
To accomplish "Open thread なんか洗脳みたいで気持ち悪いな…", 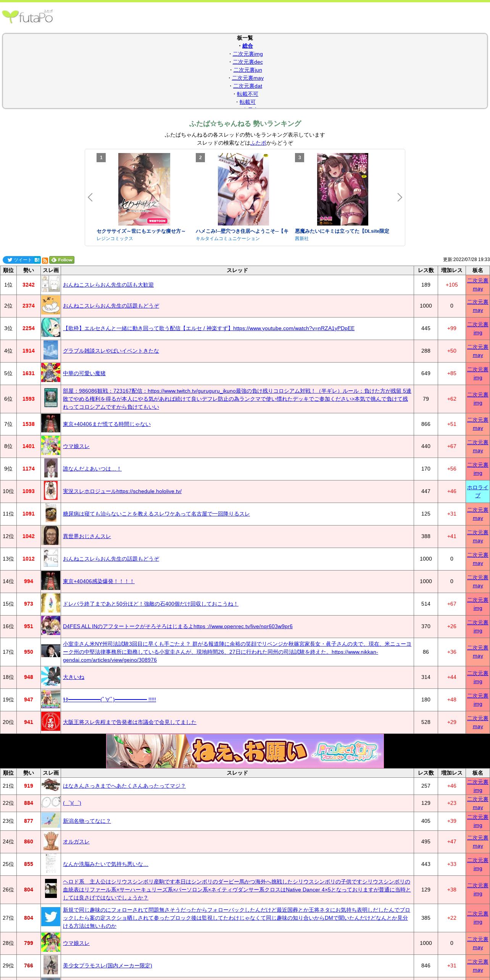I will pyautogui.click(x=106, y=864).
